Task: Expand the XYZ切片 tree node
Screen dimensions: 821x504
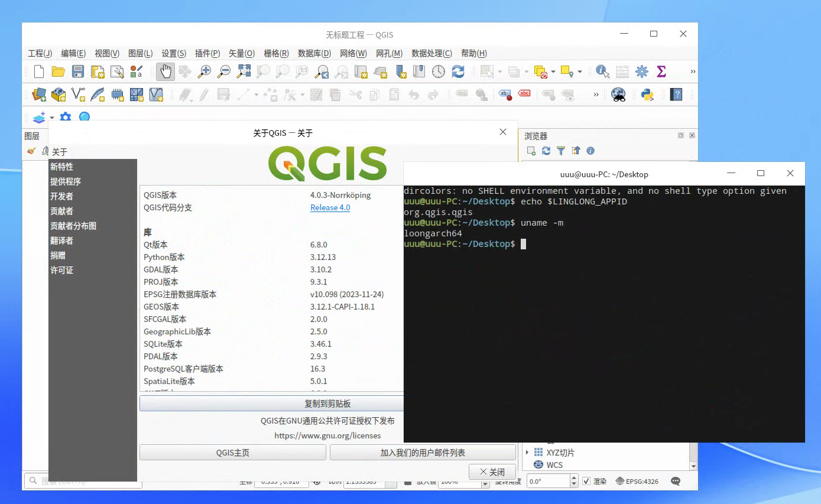Action: pyautogui.click(x=527, y=453)
